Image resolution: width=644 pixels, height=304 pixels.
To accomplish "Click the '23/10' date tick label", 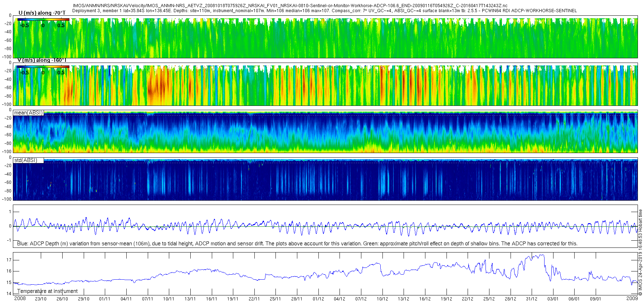I will [41, 299].
